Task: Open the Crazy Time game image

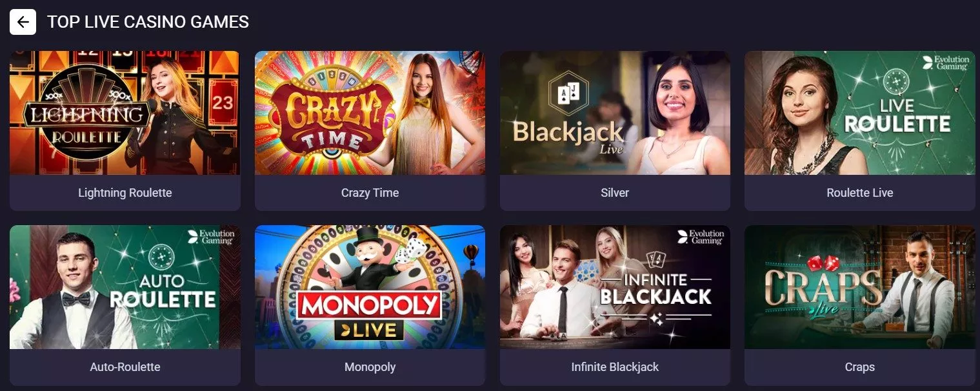Action: coord(370,113)
